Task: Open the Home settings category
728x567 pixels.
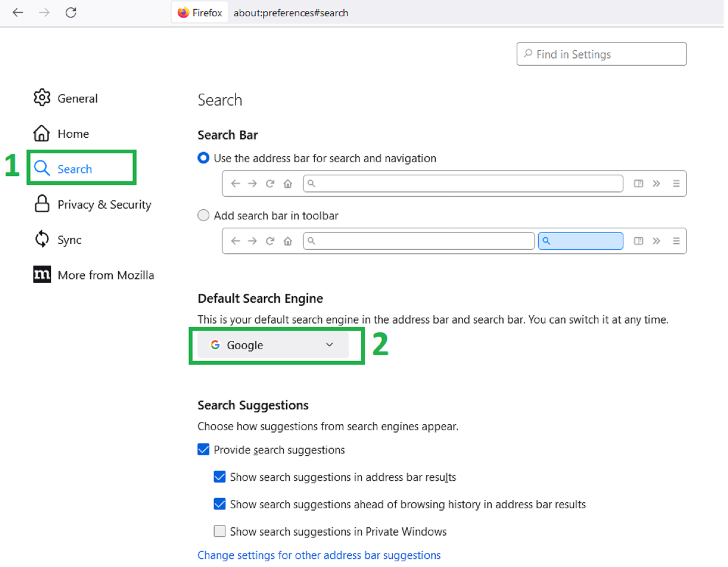Action: [x=61, y=134]
